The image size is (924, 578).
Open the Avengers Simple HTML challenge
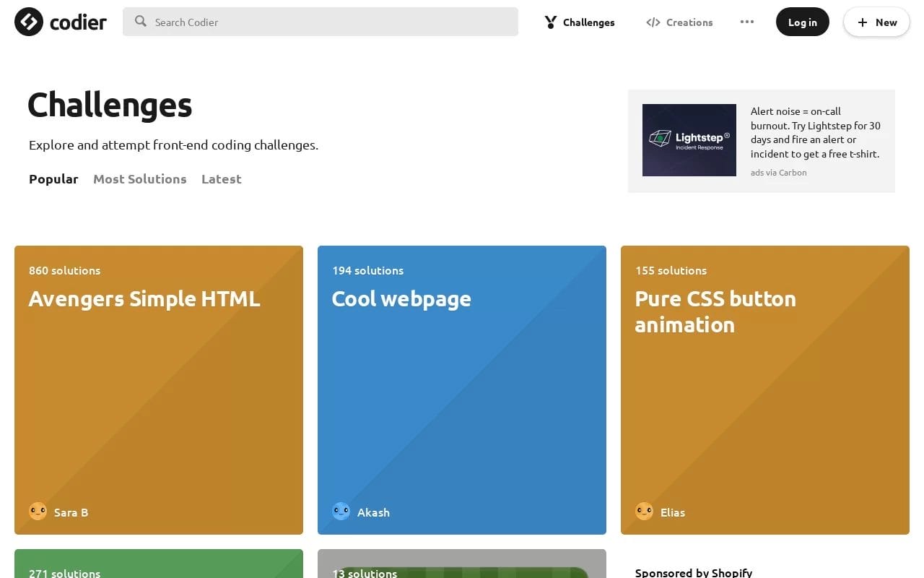click(144, 299)
